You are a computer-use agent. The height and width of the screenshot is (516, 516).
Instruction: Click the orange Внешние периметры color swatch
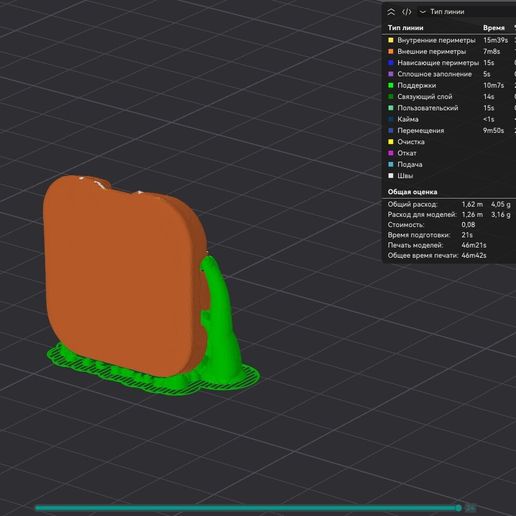point(391,52)
